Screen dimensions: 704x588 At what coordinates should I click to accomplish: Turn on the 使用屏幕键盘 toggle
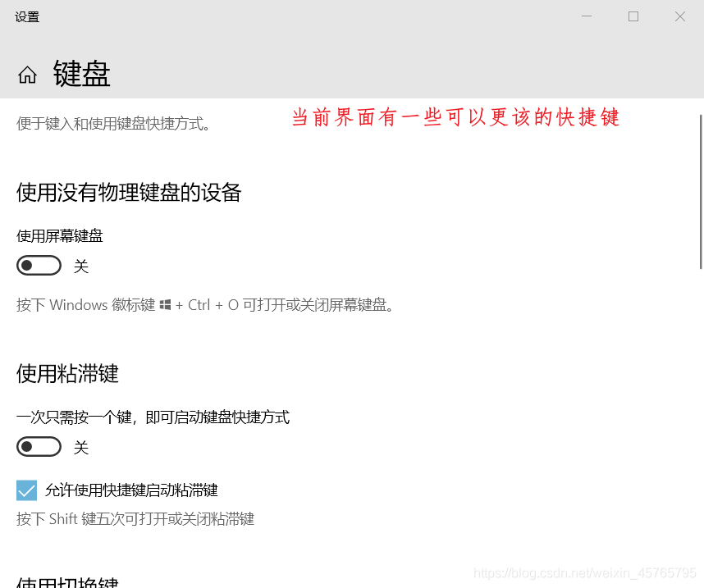[x=39, y=265]
